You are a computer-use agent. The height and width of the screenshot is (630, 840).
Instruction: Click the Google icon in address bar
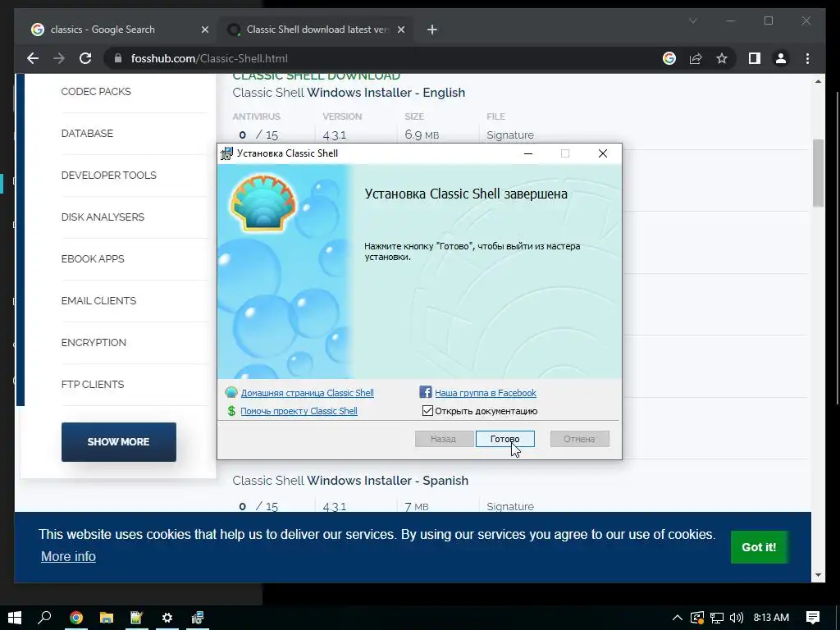669,58
